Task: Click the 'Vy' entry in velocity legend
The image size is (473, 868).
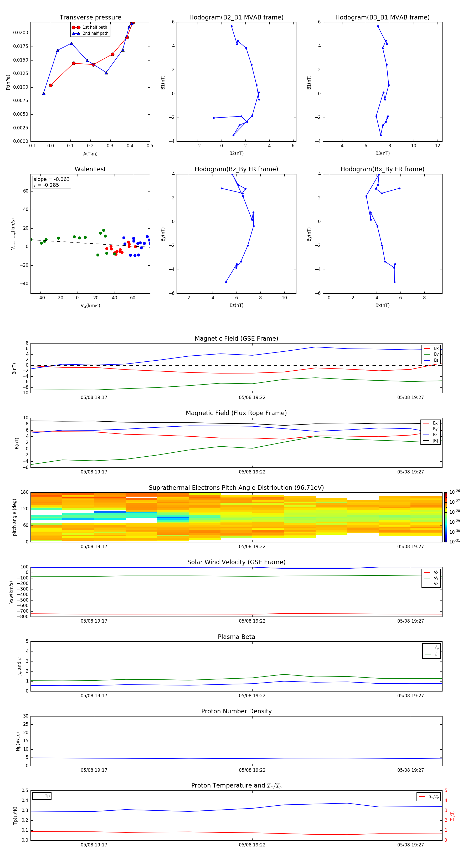Action: (431, 578)
